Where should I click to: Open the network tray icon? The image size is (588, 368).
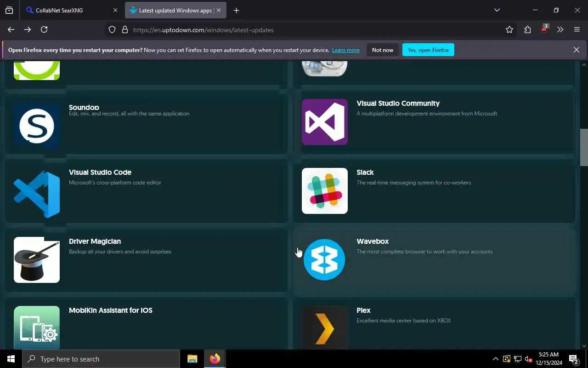(x=517, y=359)
